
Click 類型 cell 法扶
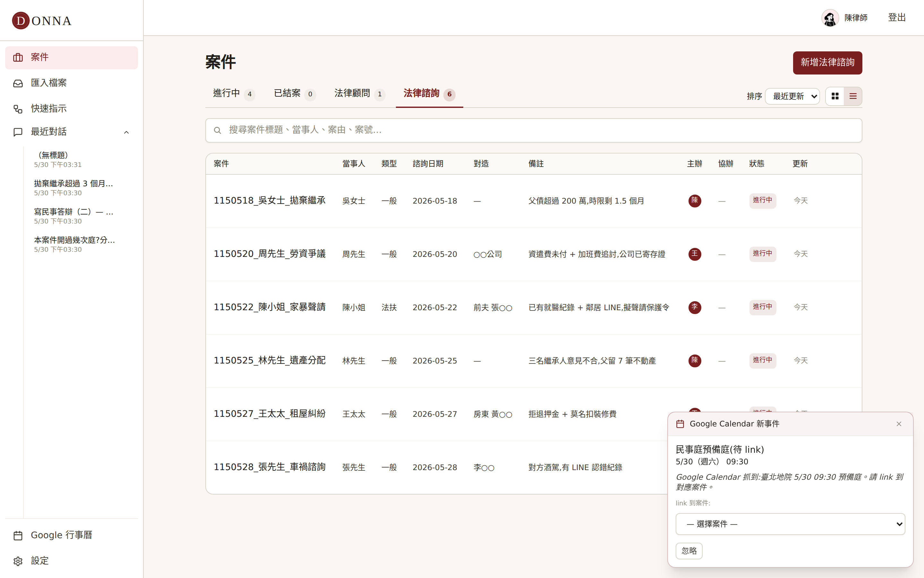click(389, 308)
